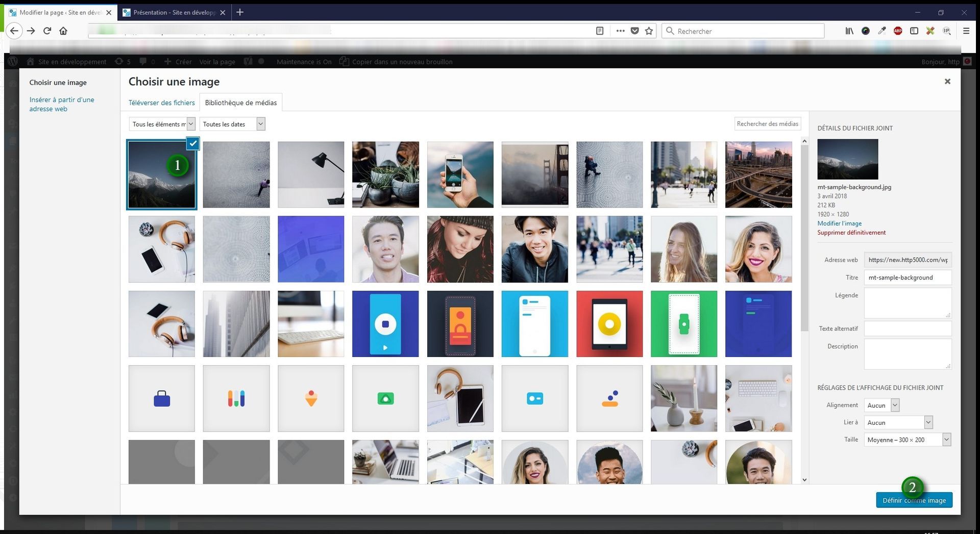The width and height of the screenshot is (980, 534).
Task: Click the Firefox Rechercher search box
Action: pyautogui.click(x=743, y=31)
